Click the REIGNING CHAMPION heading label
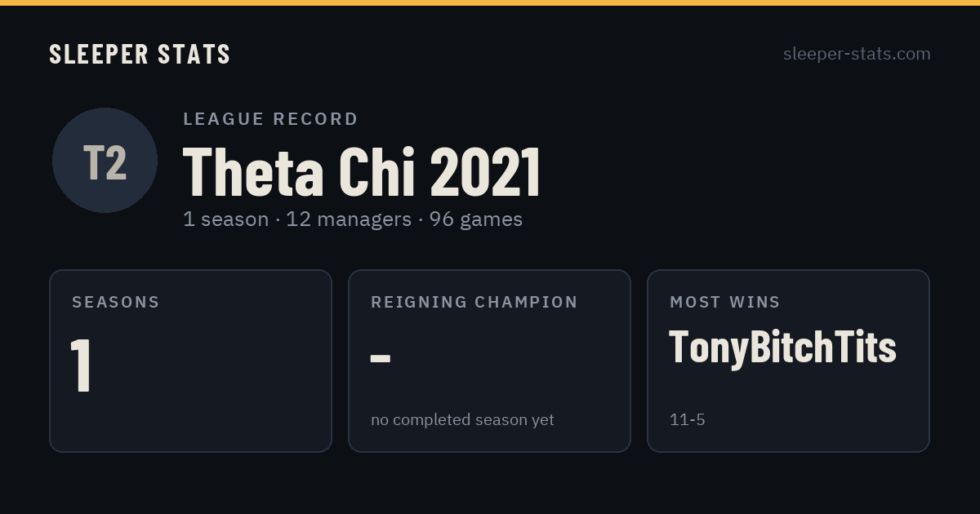Viewport: 980px width, 514px height. 474,302
